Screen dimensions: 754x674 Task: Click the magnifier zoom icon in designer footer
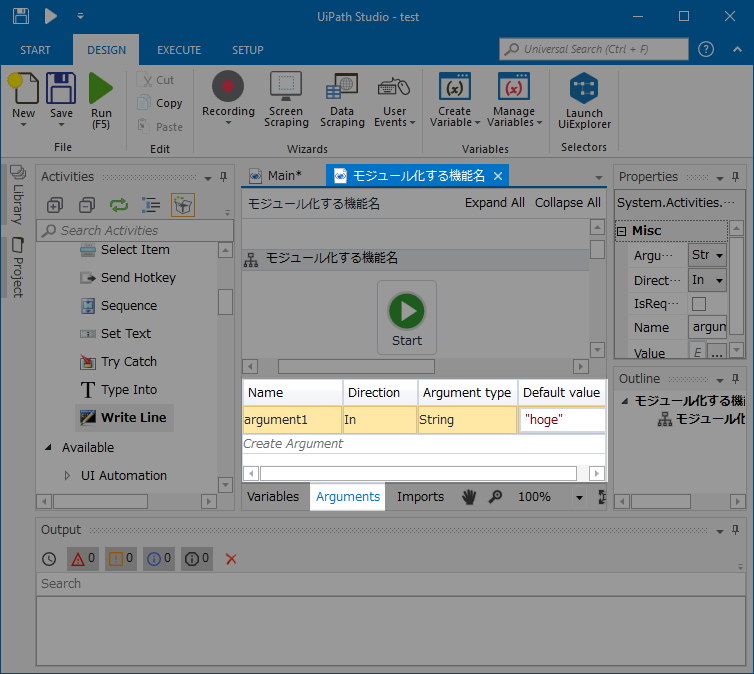pyautogui.click(x=495, y=497)
